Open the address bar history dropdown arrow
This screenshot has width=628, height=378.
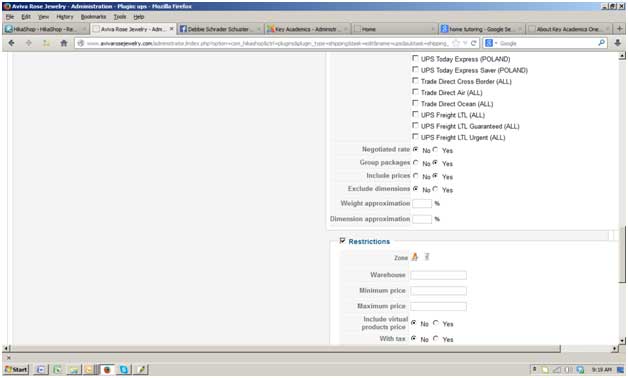click(x=465, y=43)
